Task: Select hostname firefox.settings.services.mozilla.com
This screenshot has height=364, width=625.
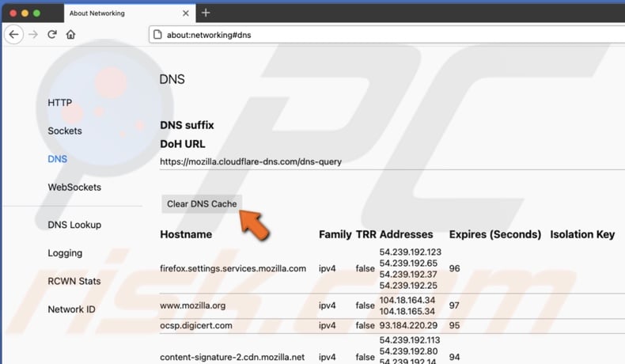Action: click(x=233, y=269)
